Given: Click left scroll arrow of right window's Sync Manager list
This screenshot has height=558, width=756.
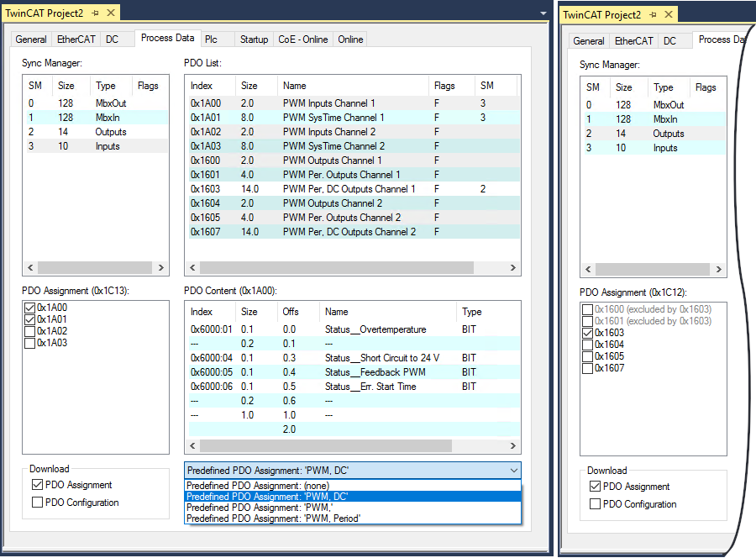Looking at the screenshot, I should 588,269.
